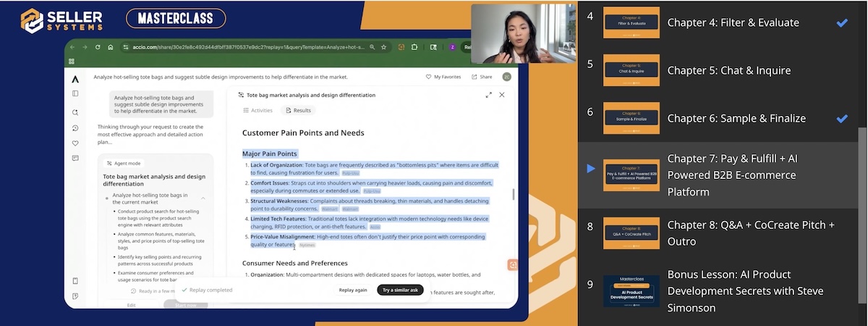Click the heart favorites icon in the sidebar

click(x=75, y=143)
